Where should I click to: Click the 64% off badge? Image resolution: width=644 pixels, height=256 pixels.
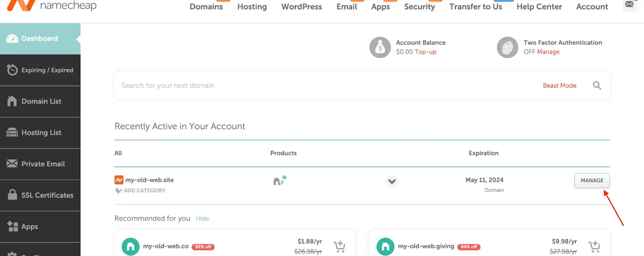tap(469, 247)
